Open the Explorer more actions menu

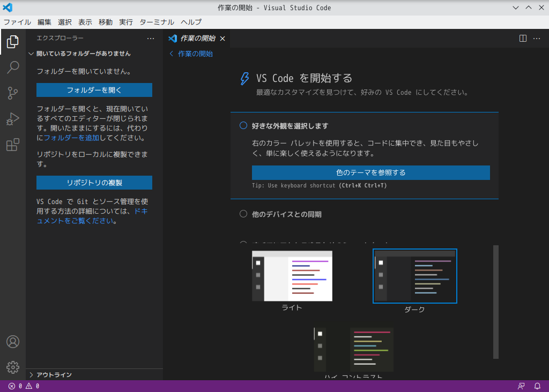point(151,38)
